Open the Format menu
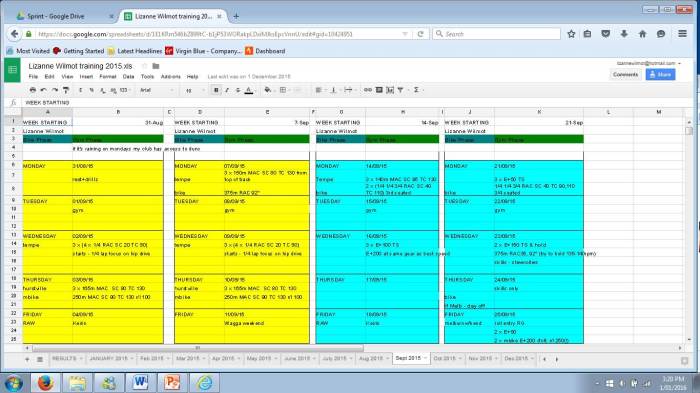This screenshot has height=393, width=700. [x=108, y=77]
